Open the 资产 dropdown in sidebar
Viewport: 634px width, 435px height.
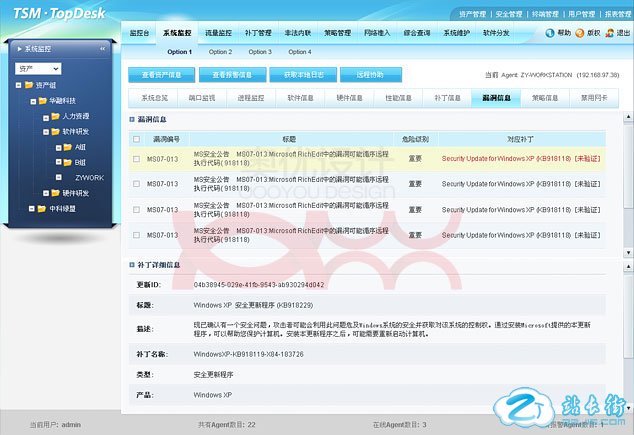pos(39,69)
